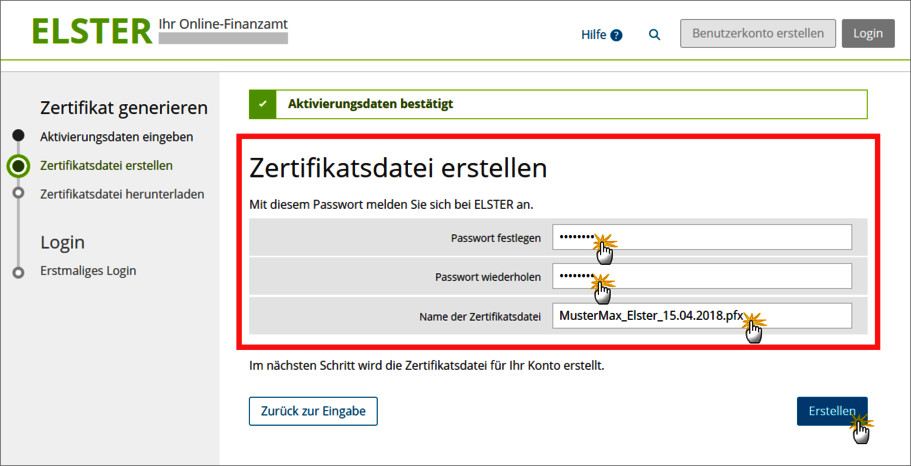Screen dimensions: 911x466
Task: Click the current-step green circle marker
Action: click(19, 166)
